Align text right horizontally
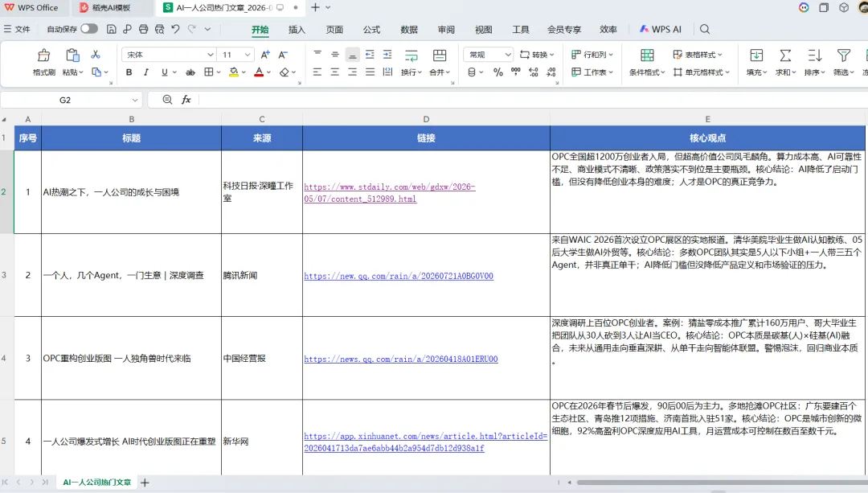Screen dimensions: 868x493 coord(353,72)
